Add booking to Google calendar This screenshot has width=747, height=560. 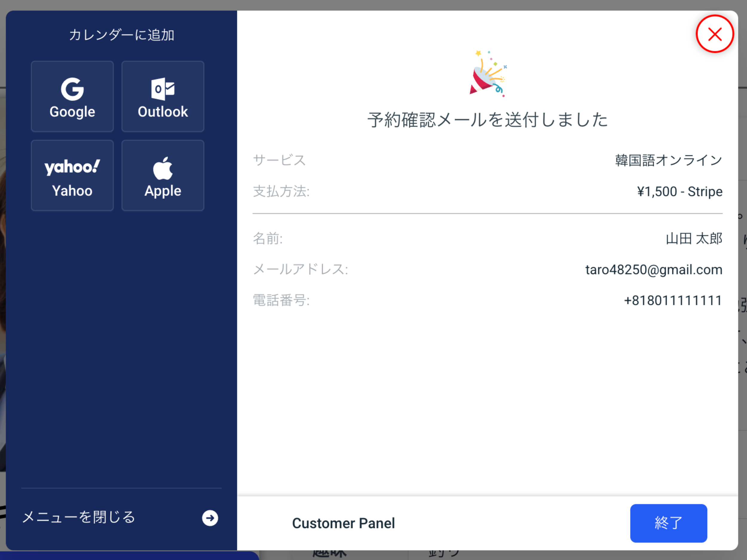[x=72, y=96]
